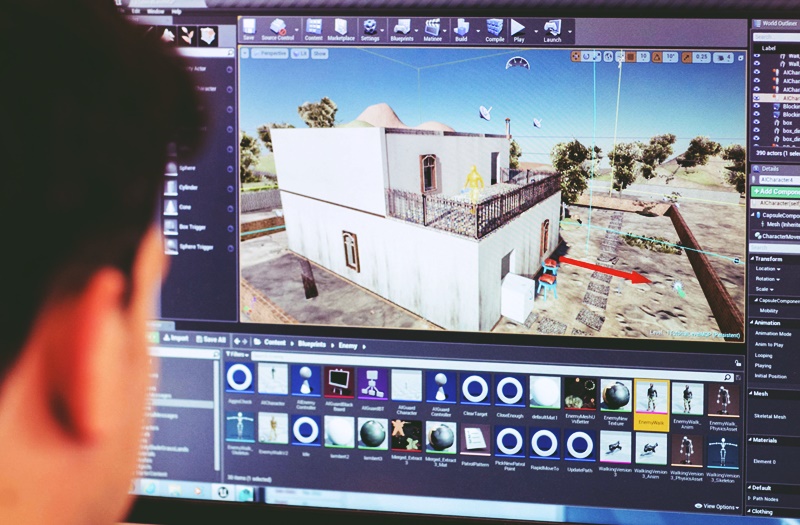Open the Build options dropdown arrow
Image resolution: width=800 pixels, height=525 pixels.
point(478,31)
